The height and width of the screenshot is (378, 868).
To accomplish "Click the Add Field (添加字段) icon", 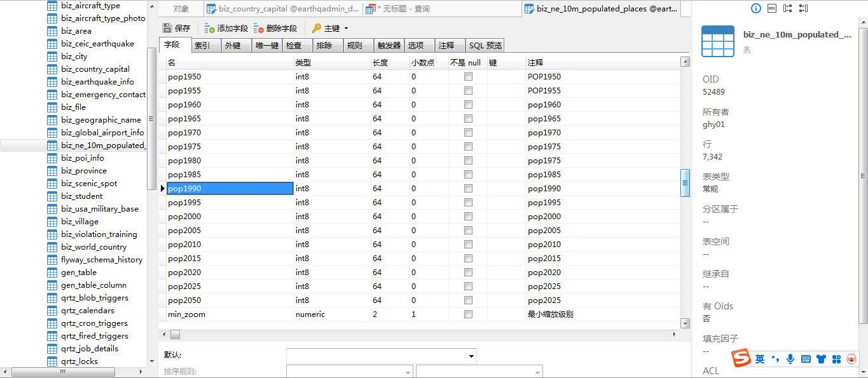I will point(210,29).
